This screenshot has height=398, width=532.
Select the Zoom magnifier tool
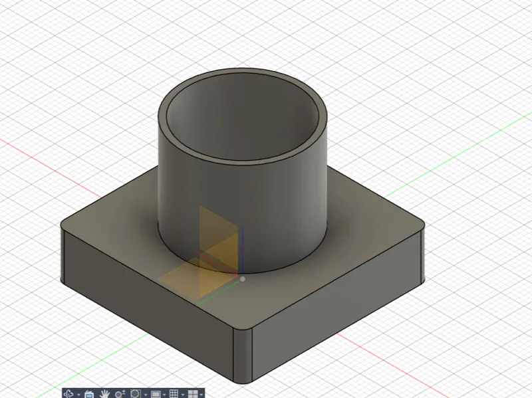(x=120, y=394)
